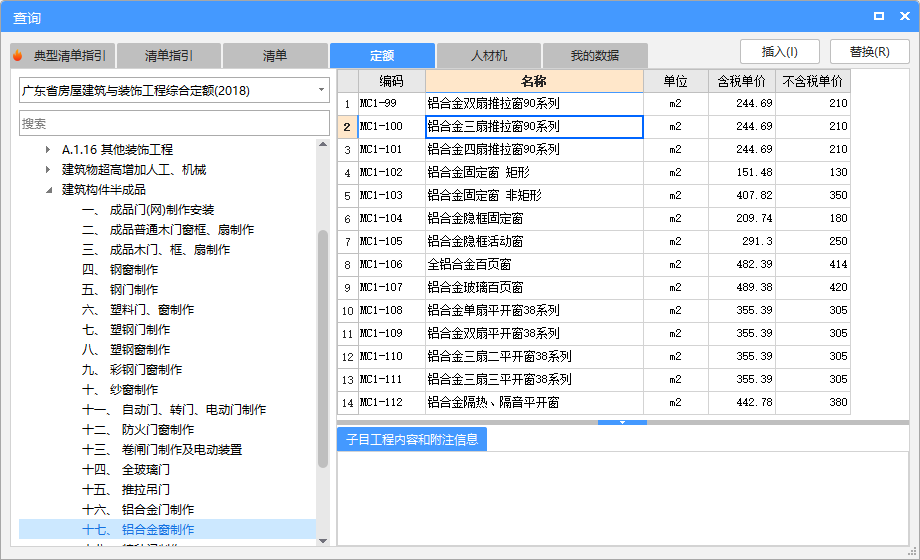Go to the 我的数据 tab

tap(595, 56)
